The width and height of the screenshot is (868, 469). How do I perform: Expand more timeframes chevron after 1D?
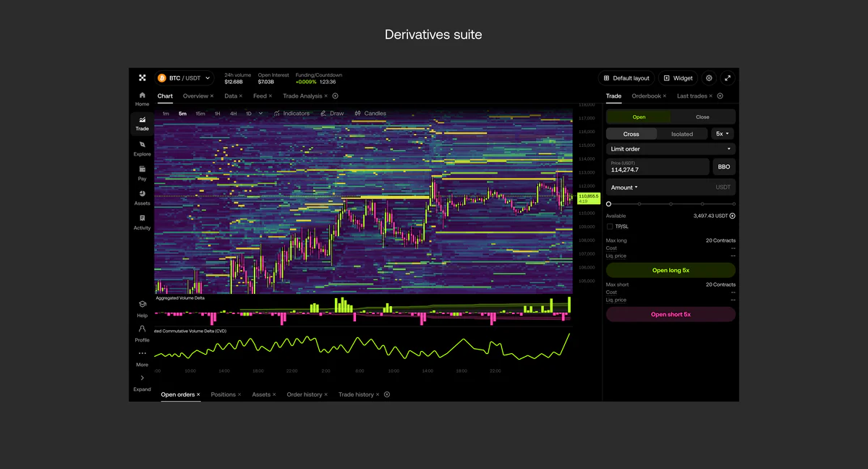point(260,114)
